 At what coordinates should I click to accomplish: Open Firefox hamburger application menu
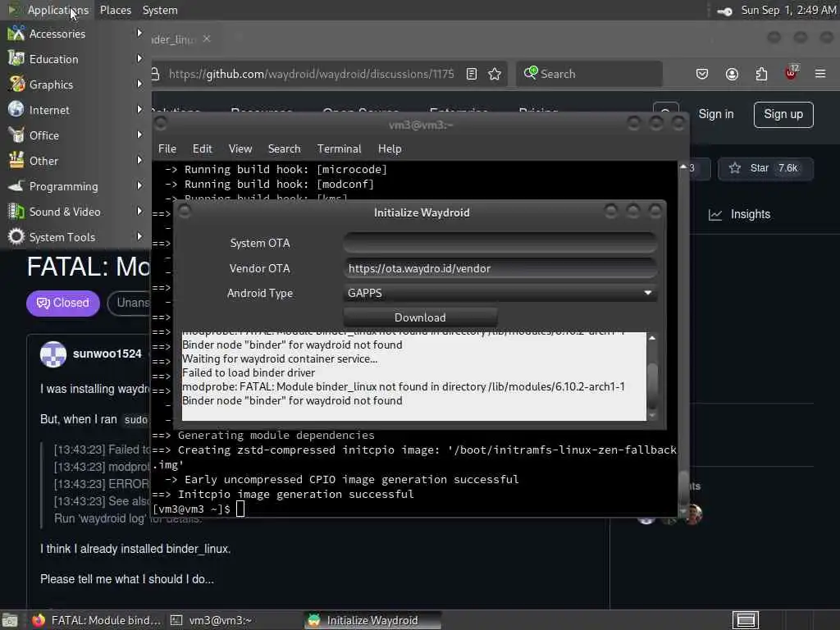[x=820, y=74]
